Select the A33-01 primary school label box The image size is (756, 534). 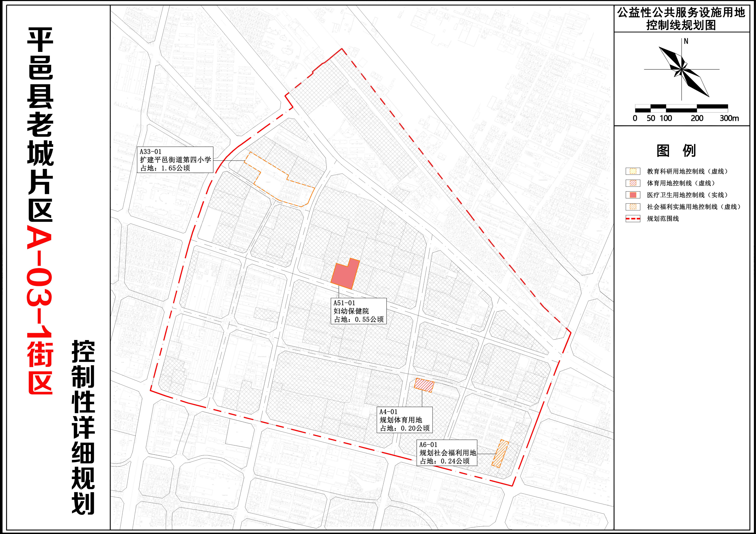click(175, 160)
